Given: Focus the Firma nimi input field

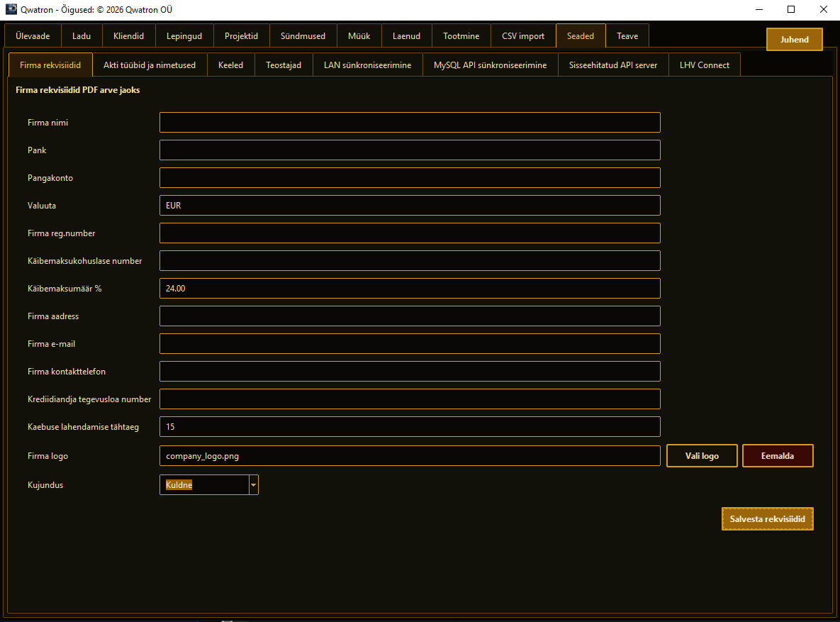Looking at the screenshot, I should coord(410,122).
